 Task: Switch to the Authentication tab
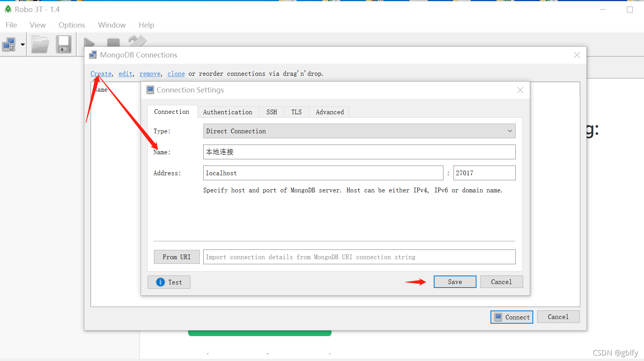click(x=228, y=112)
